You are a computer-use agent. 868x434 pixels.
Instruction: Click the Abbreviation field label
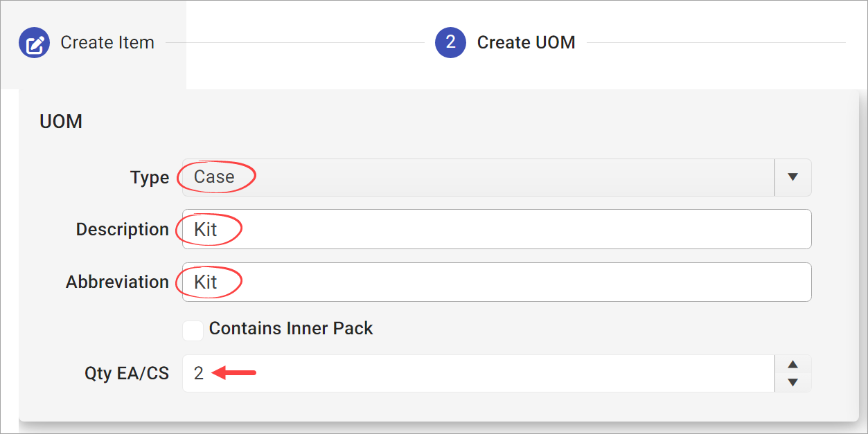(118, 282)
